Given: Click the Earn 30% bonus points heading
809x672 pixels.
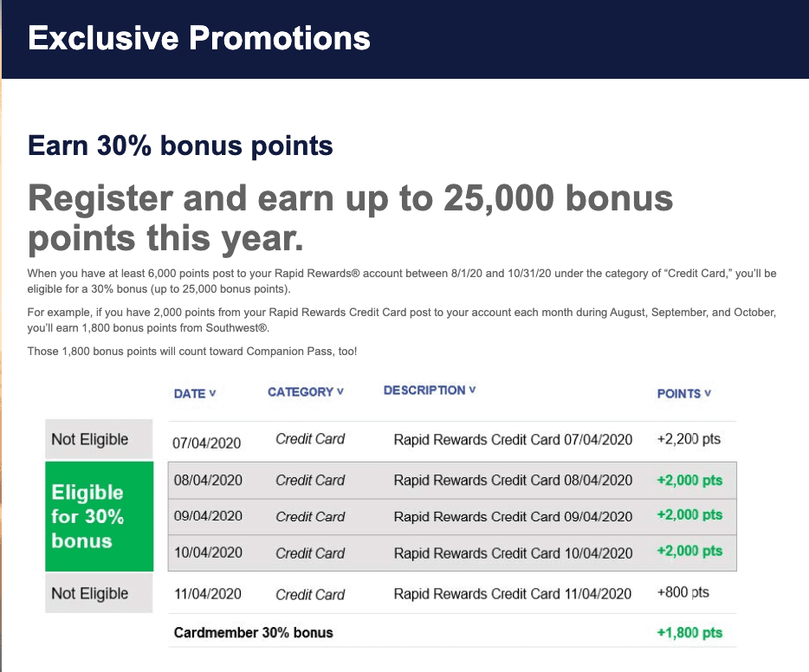Looking at the screenshot, I should [180, 145].
